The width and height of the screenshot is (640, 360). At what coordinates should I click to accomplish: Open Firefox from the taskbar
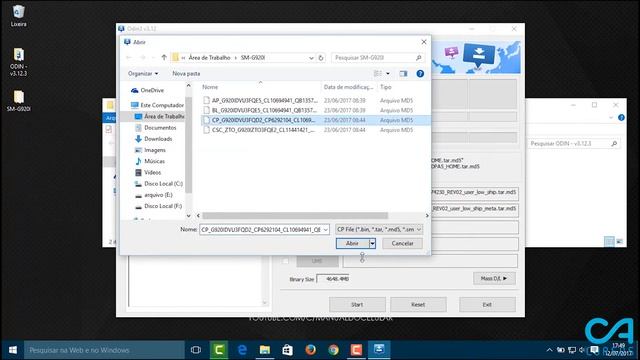tap(311, 350)
